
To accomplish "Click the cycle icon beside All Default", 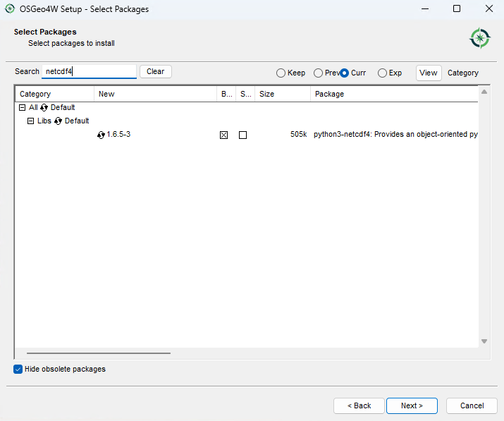I will [x=44, y=108].
